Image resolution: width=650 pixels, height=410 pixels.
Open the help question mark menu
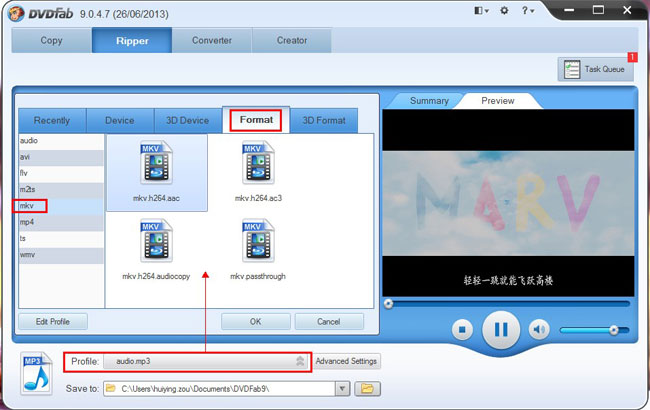527,11
